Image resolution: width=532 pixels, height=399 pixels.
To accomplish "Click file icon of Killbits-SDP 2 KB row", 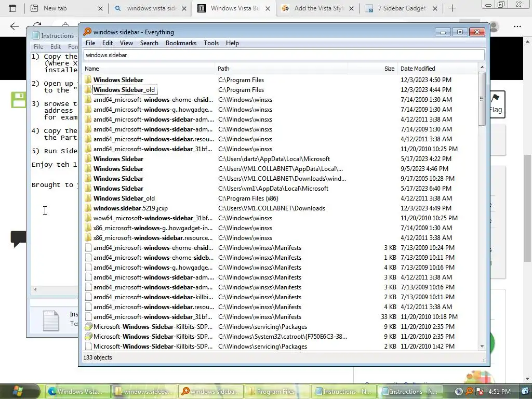I will [88, 347].
